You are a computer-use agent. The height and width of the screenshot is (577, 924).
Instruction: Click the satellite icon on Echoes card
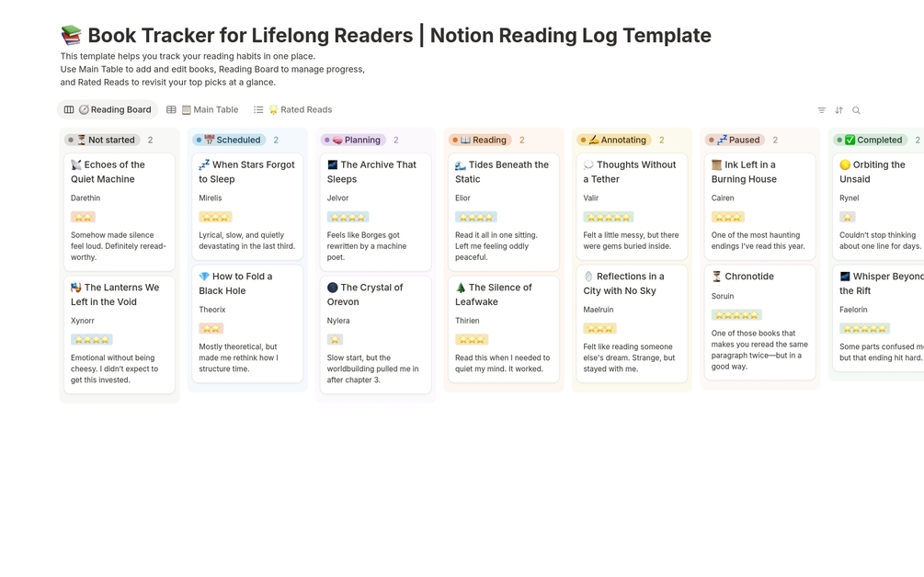pos(76,165)
